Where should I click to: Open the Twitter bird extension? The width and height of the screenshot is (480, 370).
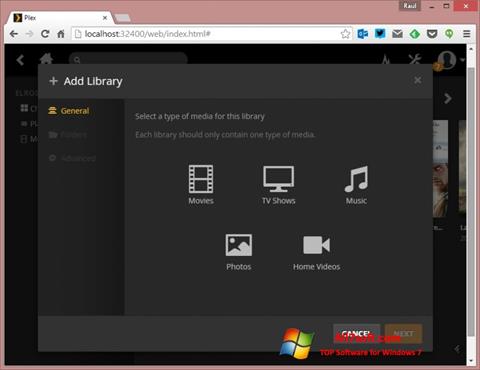tap(380, 34)
